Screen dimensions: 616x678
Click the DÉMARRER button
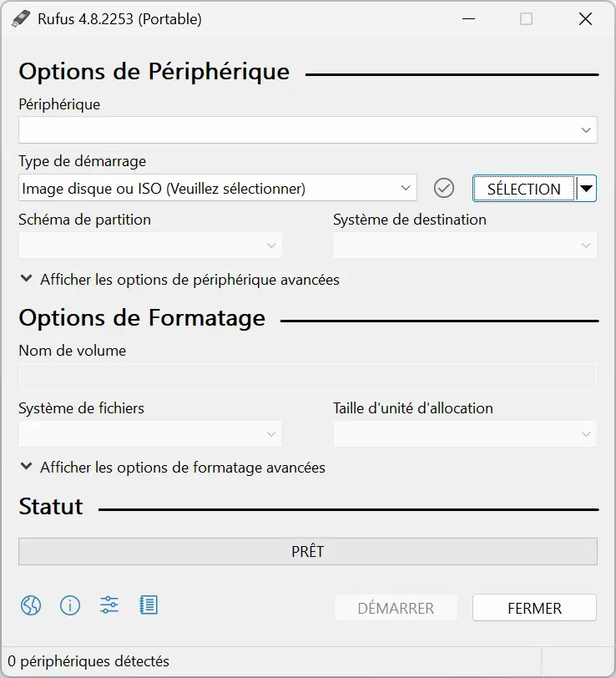coord(396,608)
